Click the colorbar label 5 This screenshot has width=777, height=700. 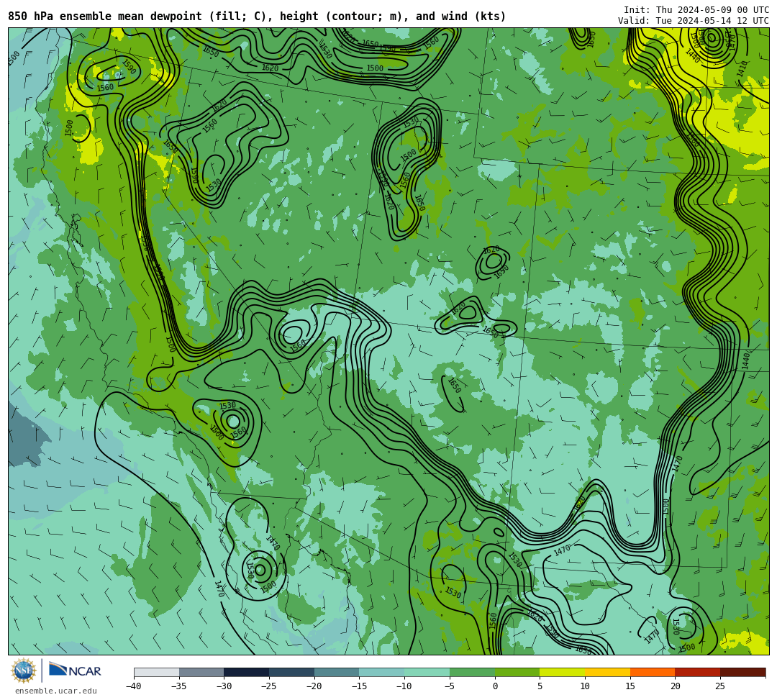pos(540,686)
